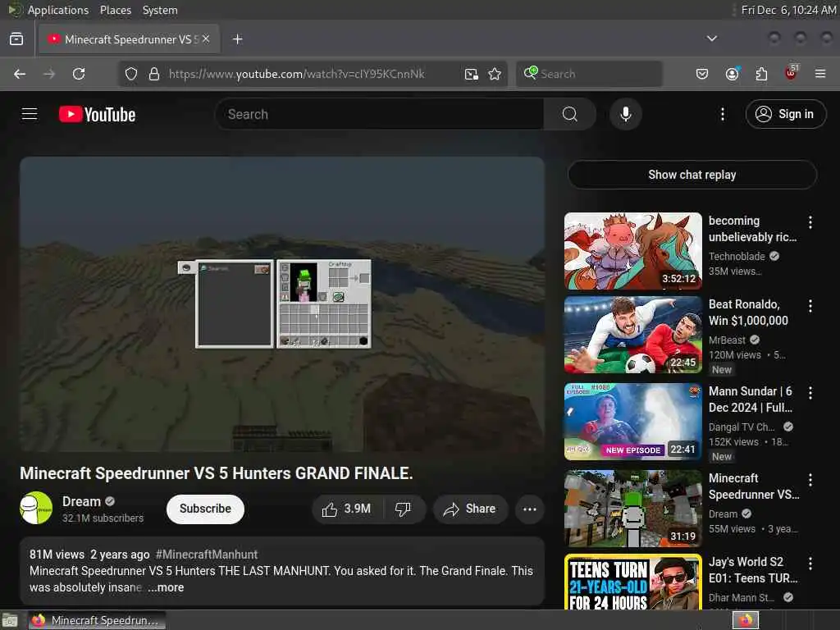The width and height of the screenshot is (840, 630).
Task: Reload the page
Action: (79, 74)
